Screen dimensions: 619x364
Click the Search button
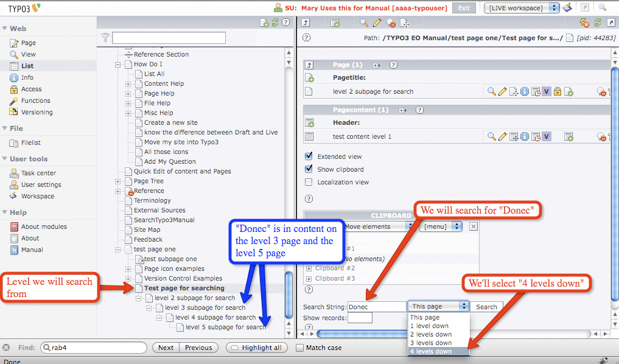pyautogui.click(x=486, y=307)
